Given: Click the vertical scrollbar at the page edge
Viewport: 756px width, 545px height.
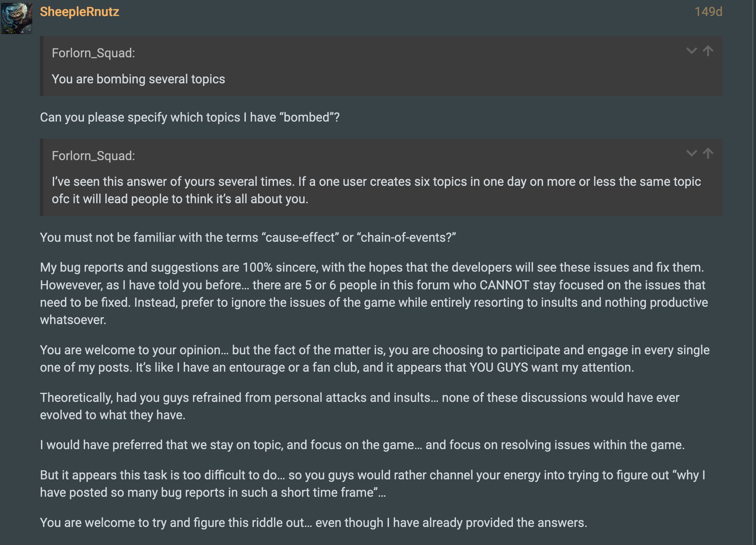Looking at the screenshot, I should coord(754,272).
